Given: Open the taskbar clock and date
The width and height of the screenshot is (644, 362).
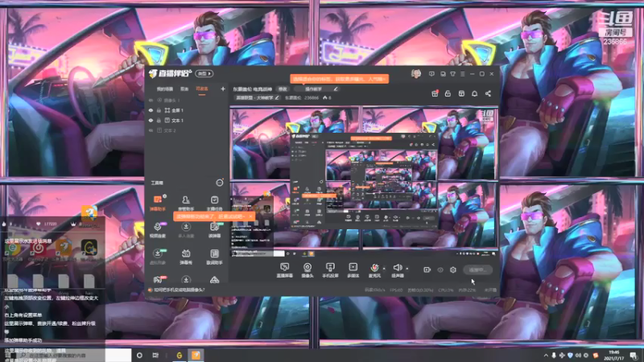Looking at the screenshot, I should coord(614,355).
